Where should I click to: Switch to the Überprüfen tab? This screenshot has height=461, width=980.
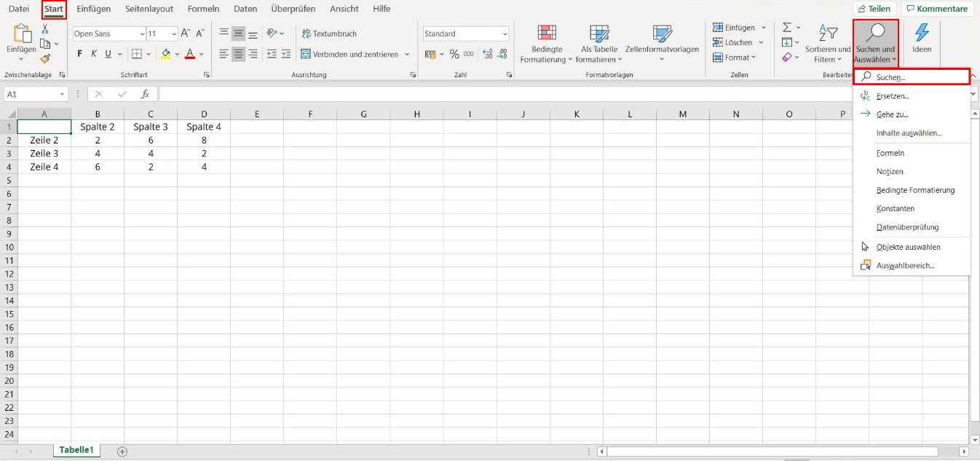[x=294, y=9]
